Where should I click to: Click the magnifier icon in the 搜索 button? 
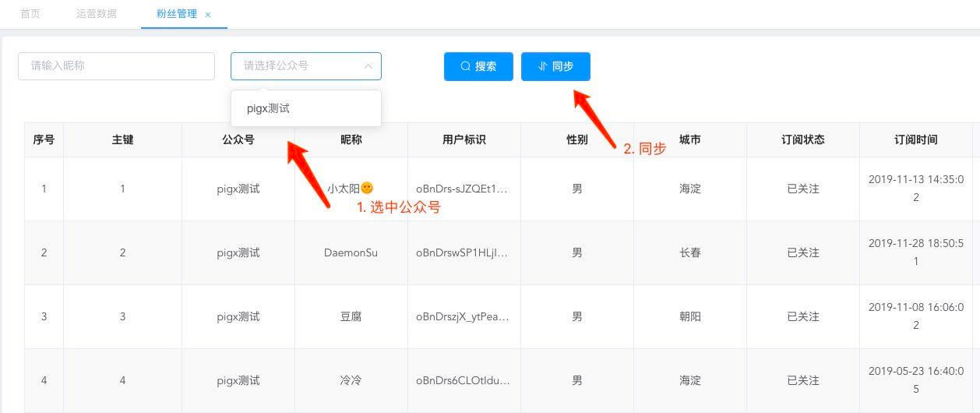coord(465,66)
